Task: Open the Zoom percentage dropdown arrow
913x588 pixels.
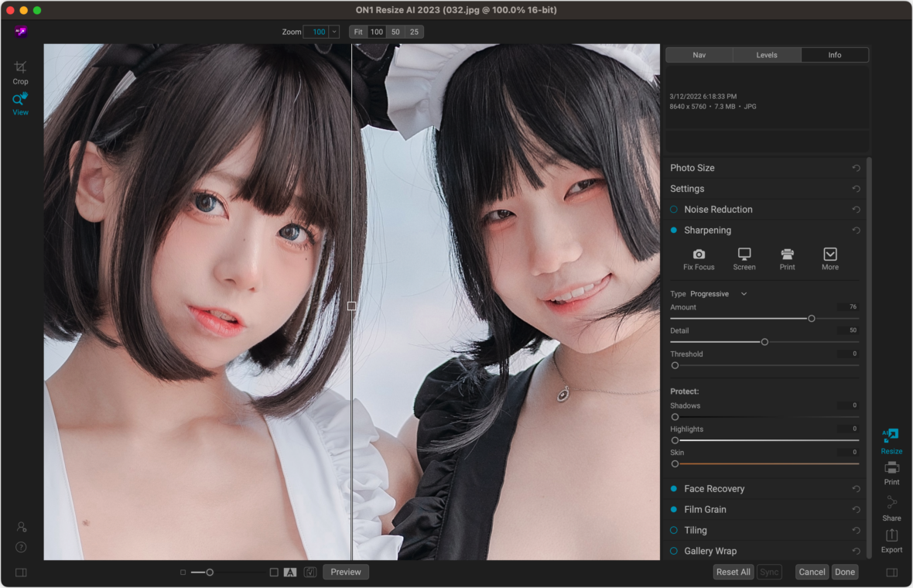Action: point(334,32)
